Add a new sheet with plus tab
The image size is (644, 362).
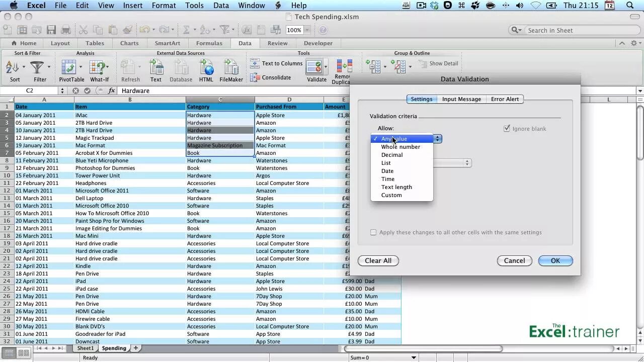click(x=135, y=348)
